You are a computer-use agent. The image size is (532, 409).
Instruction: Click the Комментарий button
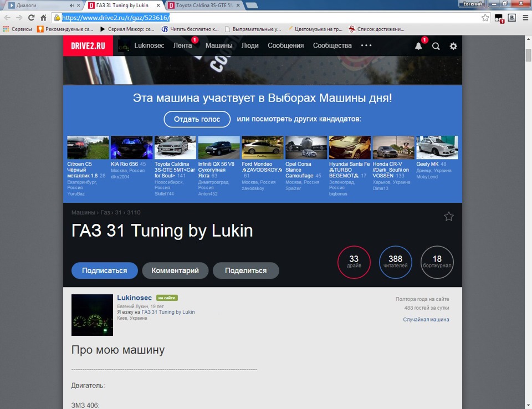(x=175, y=270)
